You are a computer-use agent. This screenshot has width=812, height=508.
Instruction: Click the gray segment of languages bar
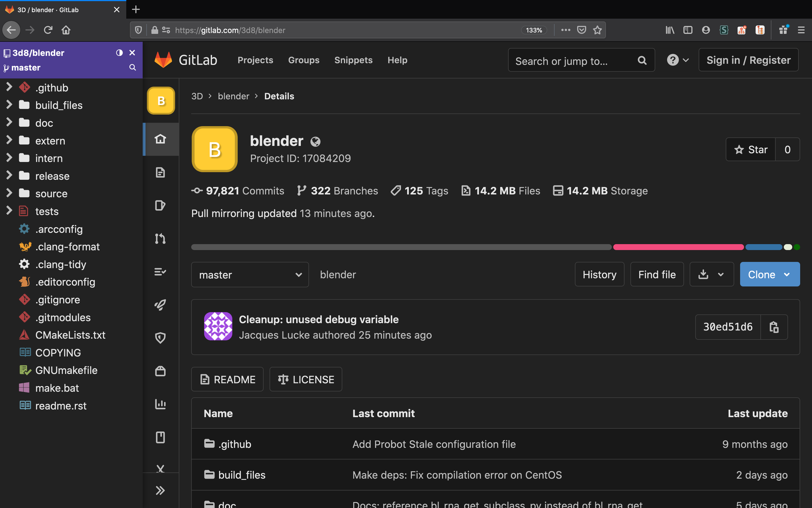[x=401, y=247]
